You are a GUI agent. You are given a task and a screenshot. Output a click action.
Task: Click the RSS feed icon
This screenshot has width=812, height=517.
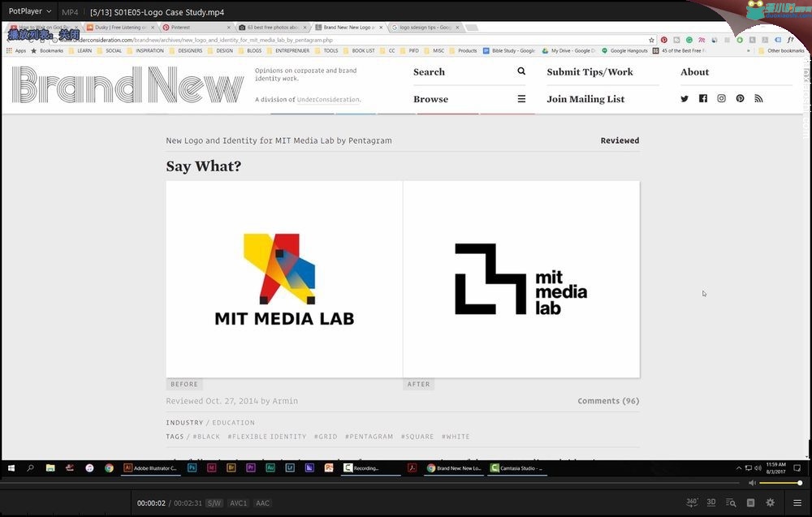click(x=758, y=98)
